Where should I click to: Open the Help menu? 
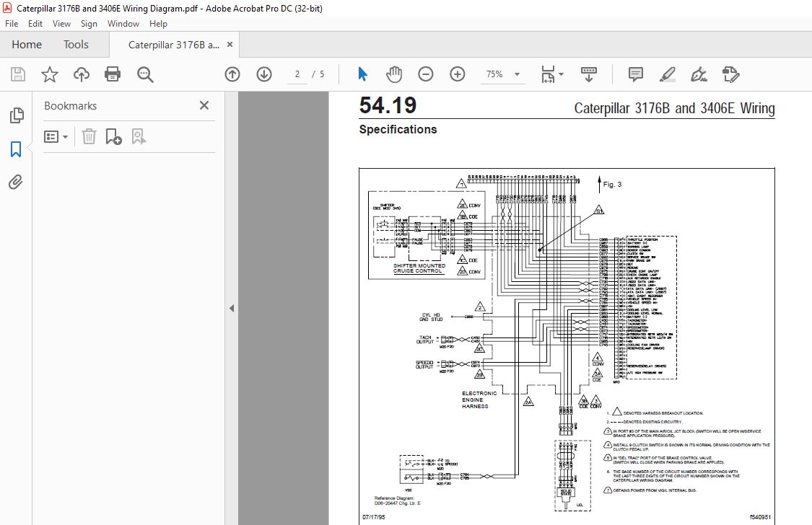158,24
